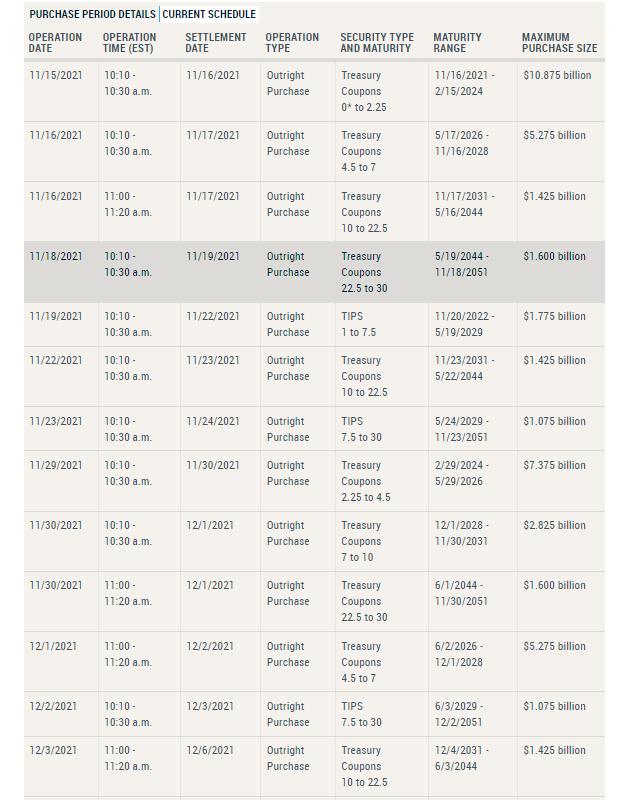Select the 11/15/2021 operation date cell

click(56, 75)
